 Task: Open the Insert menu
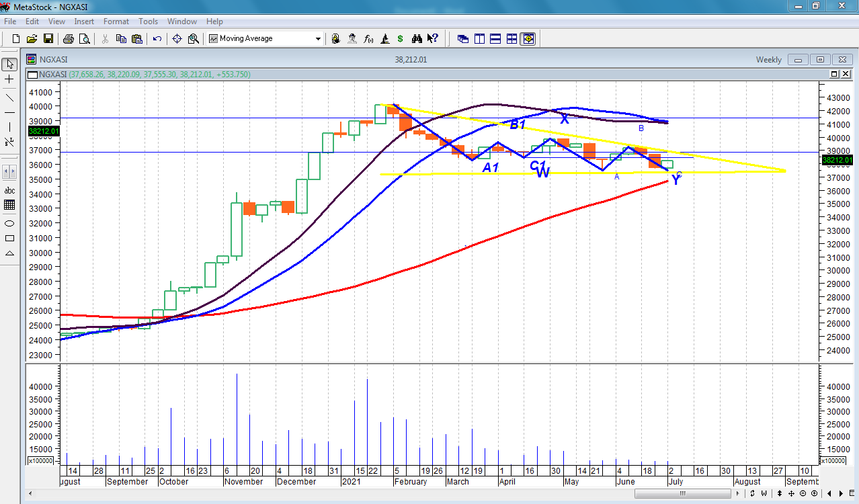pyautogui.click(x=84, y=22)
